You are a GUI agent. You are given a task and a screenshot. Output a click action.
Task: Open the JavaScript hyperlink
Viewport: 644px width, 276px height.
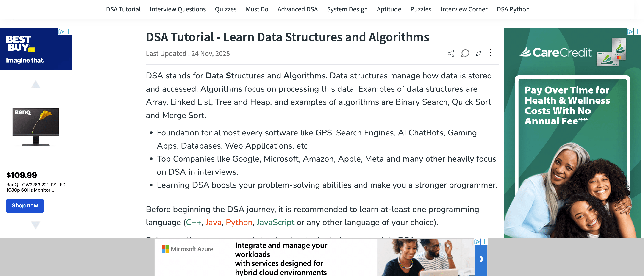pyautogui.click(x=275, y=222)
